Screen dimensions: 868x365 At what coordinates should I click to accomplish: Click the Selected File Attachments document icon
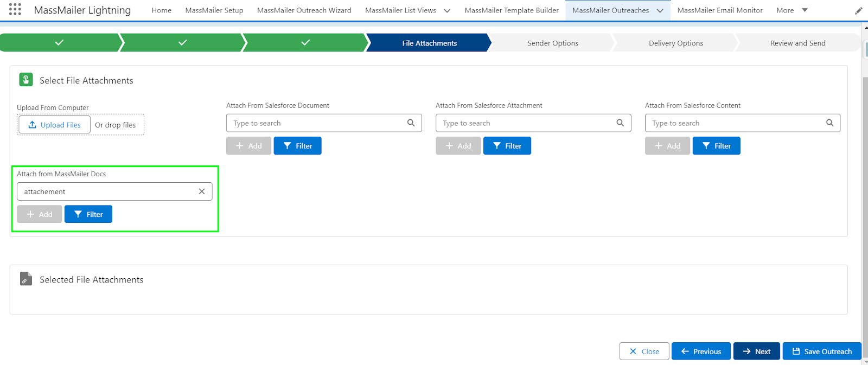26,279
